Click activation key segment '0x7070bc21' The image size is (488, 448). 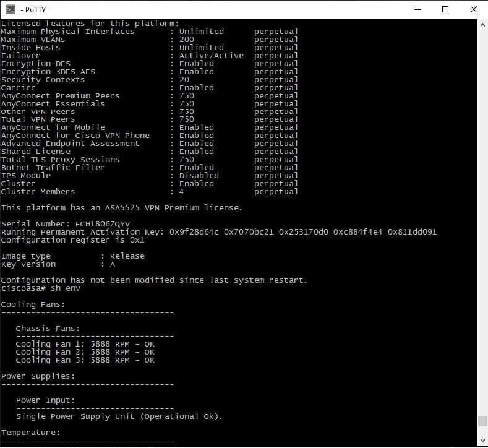249,232
